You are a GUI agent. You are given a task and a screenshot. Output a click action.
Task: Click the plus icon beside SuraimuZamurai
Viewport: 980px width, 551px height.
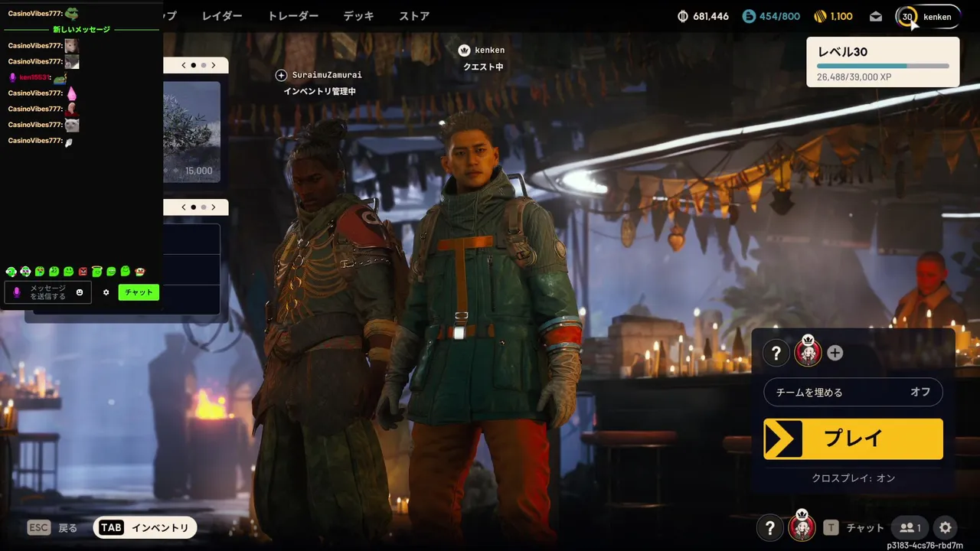tap(281, 75)
